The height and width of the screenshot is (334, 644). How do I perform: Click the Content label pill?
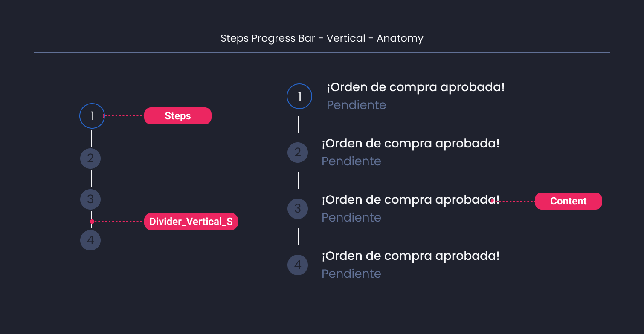pos(568,201)
